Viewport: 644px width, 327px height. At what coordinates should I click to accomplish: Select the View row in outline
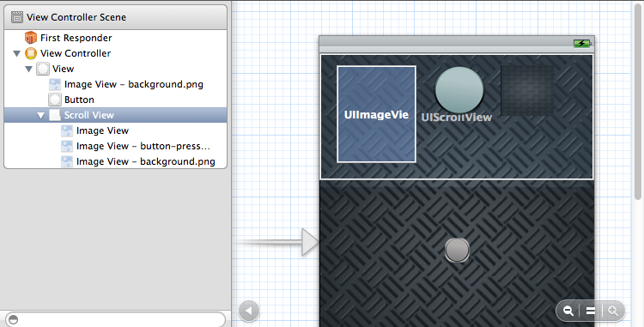coord(115,69)
